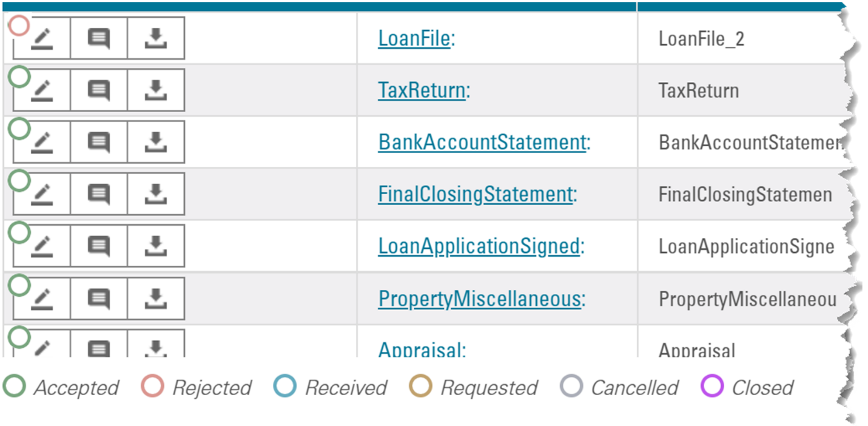Open comments for the BankAccountStatement row
Screen dimensions: 868x426
tap(99, 143)
